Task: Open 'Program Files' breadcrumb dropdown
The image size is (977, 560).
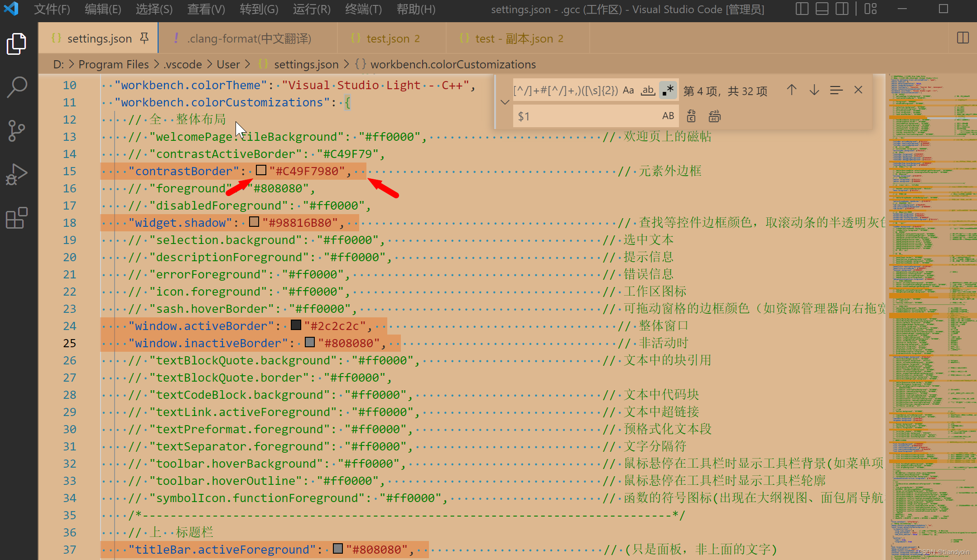Action: coord(113,64)
